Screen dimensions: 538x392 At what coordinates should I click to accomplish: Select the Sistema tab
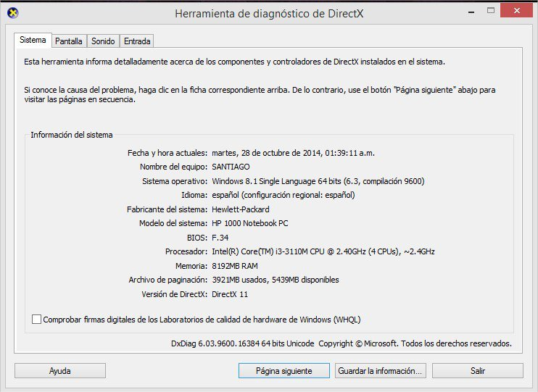point(33,41)
